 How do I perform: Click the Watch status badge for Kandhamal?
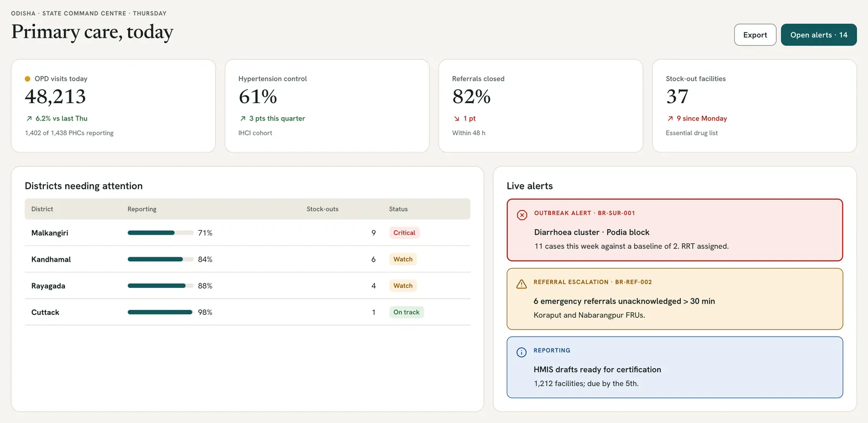403,260
